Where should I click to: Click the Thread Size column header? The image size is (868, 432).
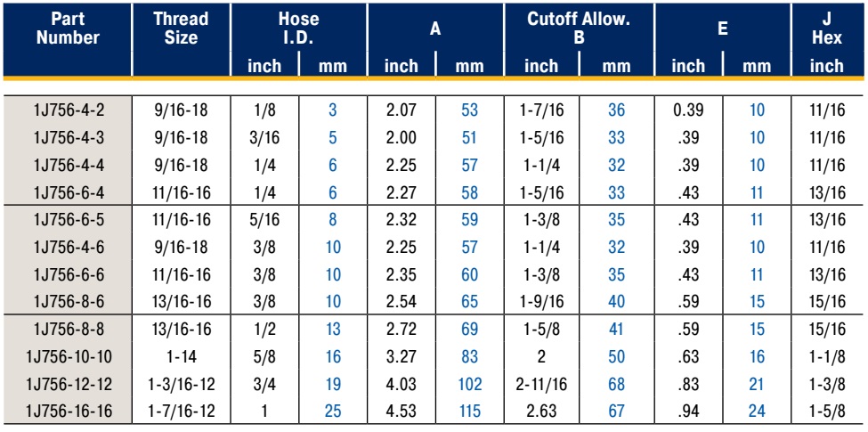tap(181, 29)
